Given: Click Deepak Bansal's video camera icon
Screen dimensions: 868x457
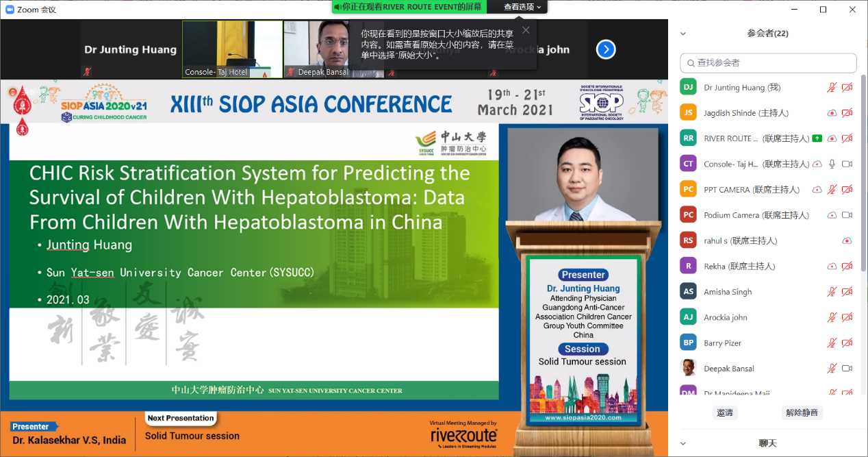Looking at the screenshot, I should click(x=847, y=369).
